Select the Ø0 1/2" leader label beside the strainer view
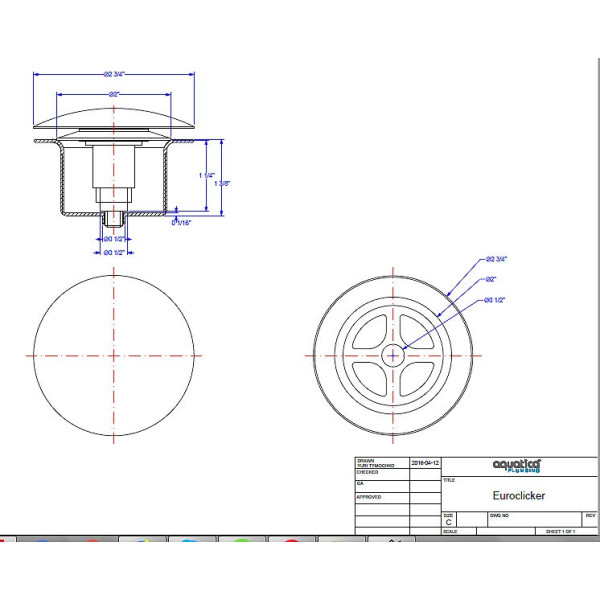Screen dimensions: 600x600 tap(494, 300)
